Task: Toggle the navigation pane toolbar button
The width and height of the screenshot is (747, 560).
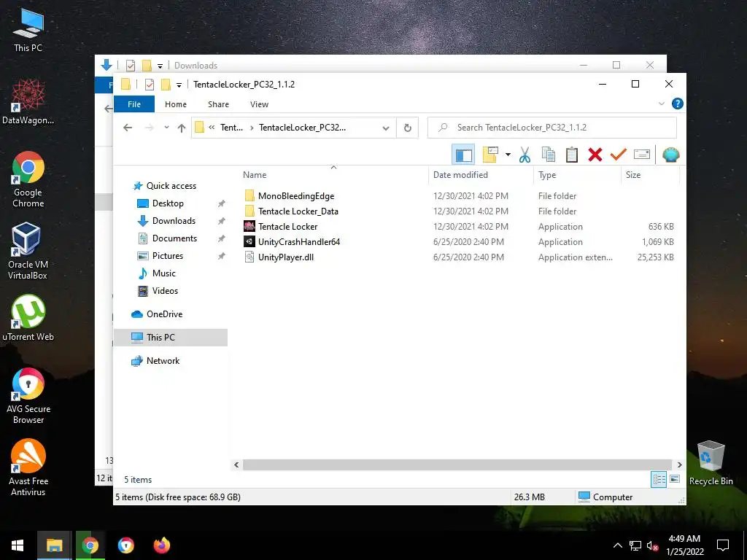Action: 463,155
